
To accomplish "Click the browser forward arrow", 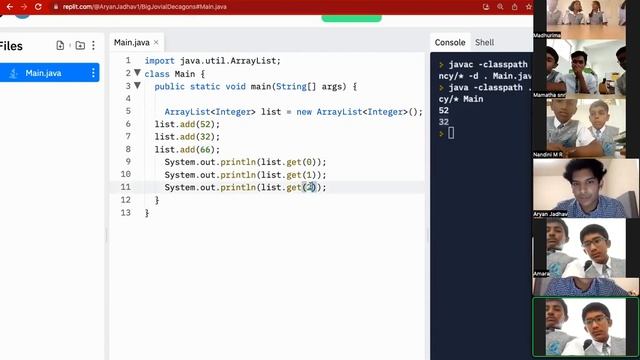I will [24, 7].
